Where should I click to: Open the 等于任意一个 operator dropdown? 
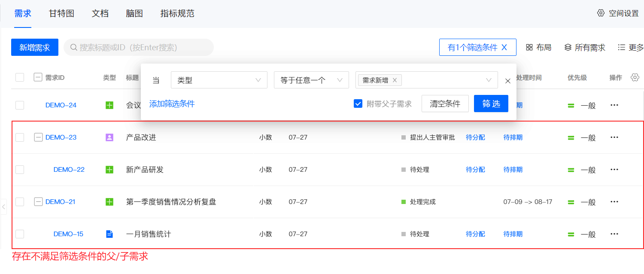pos(311,80)
